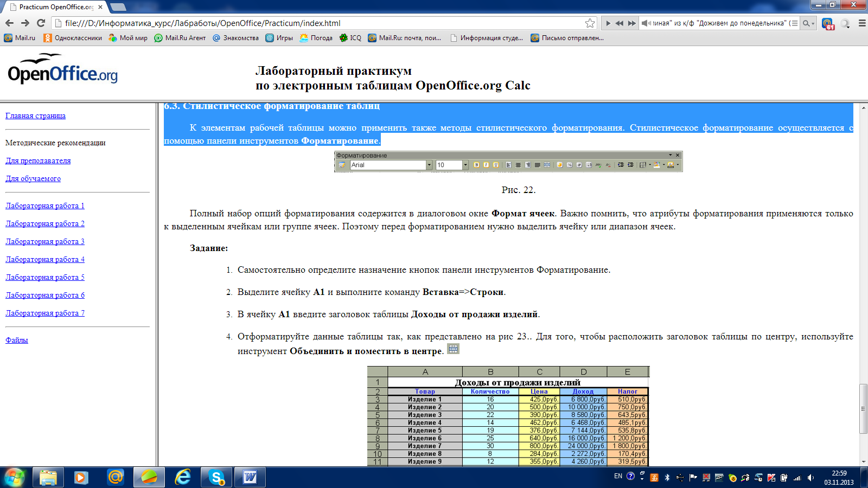This screenshot has width=868, height=488.
Task: Open Лабораторная работа 4
Action: tap(45, 259)
